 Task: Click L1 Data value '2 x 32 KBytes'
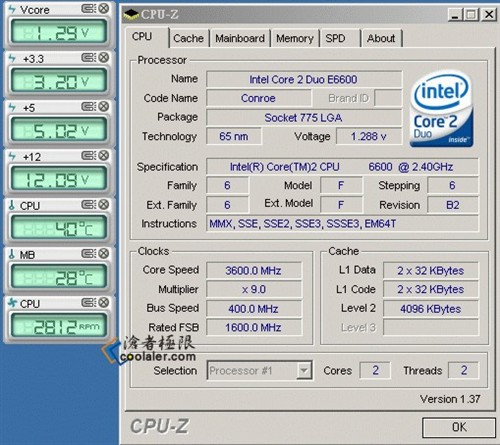click(430, 270)
